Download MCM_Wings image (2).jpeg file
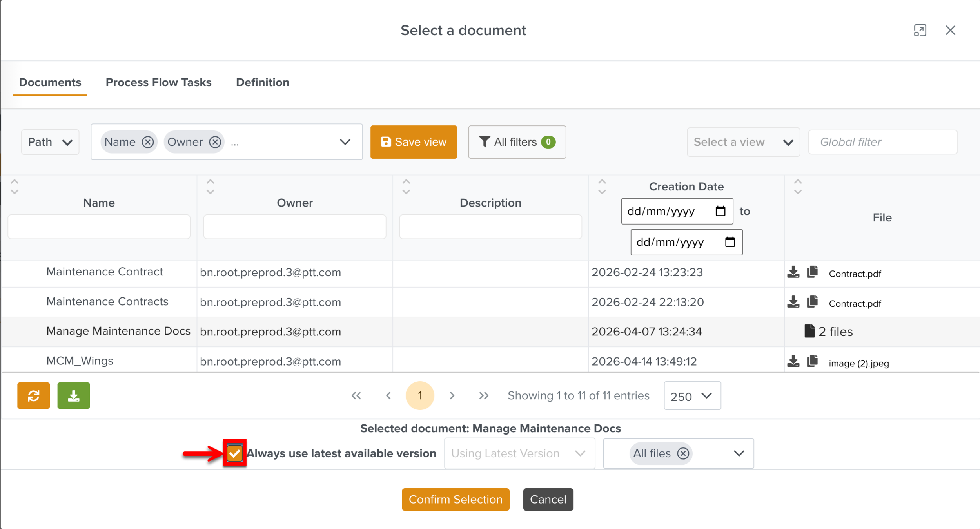980x529 pixels. 793,361
